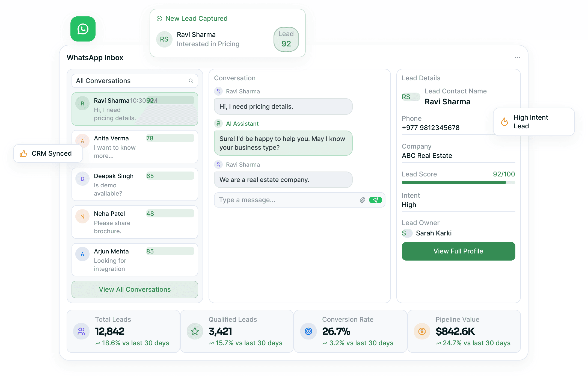Viewport: 588px width, 378px height.
Task: Send message with the paper plane button
Action: [375, 200]
